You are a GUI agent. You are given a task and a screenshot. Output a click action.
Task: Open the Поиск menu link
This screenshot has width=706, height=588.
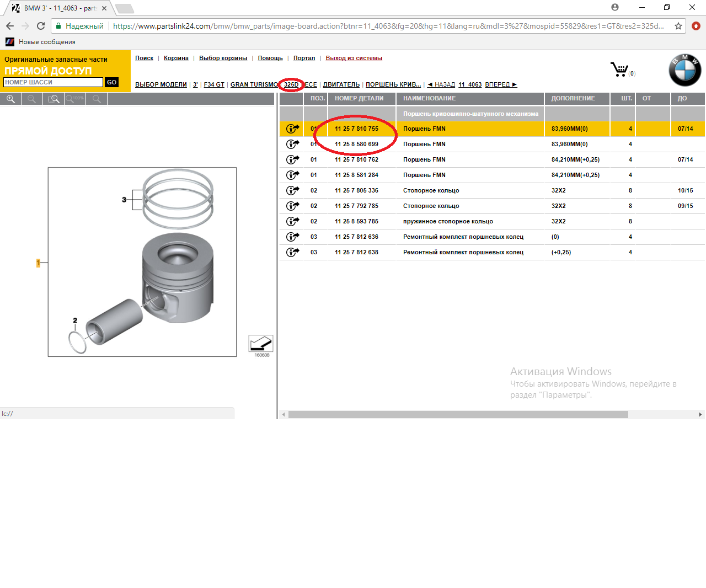click(144, 58)
